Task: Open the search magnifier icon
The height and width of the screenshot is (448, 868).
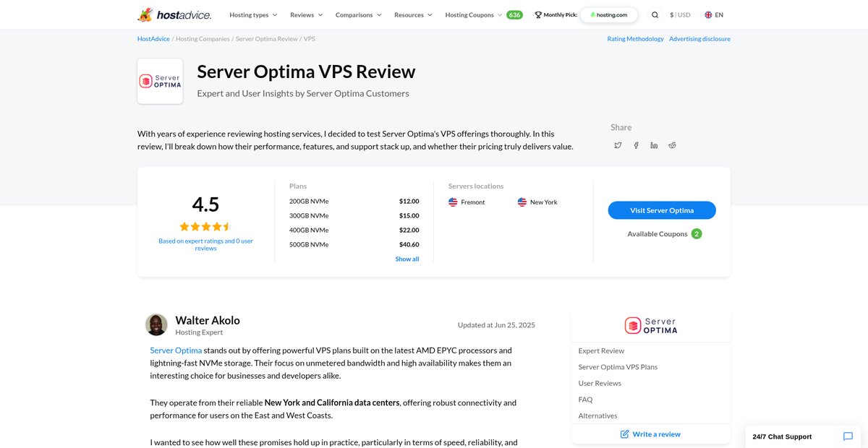Action: 655,14
